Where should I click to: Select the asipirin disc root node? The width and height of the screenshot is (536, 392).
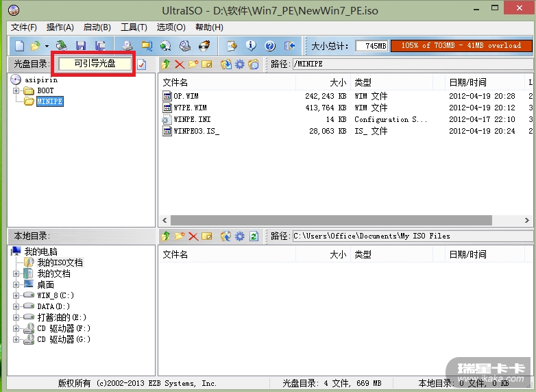[41, 80]
